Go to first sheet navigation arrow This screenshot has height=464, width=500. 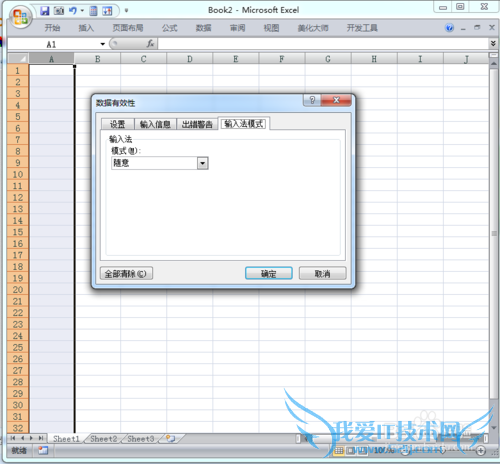pos(13,438)
